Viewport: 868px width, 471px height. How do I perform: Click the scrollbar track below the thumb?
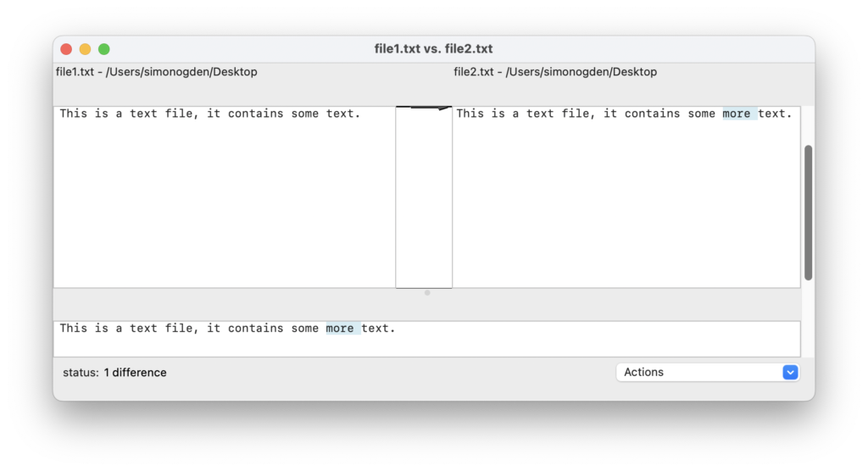point(808,319)
